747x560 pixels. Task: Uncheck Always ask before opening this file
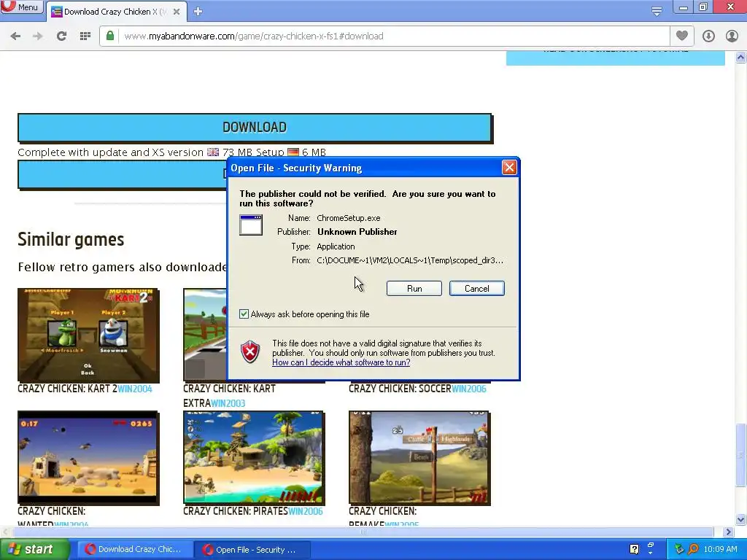[x=244, y=314]
